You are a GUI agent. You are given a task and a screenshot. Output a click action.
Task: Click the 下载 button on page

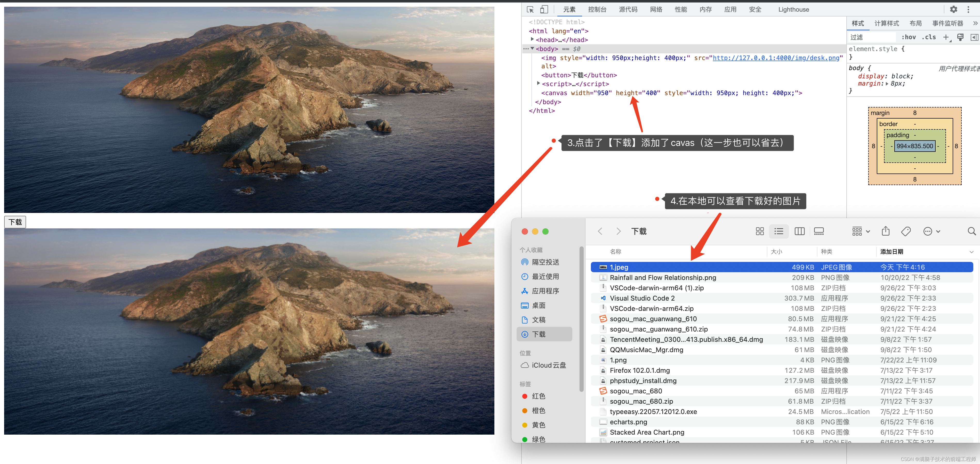15,222
